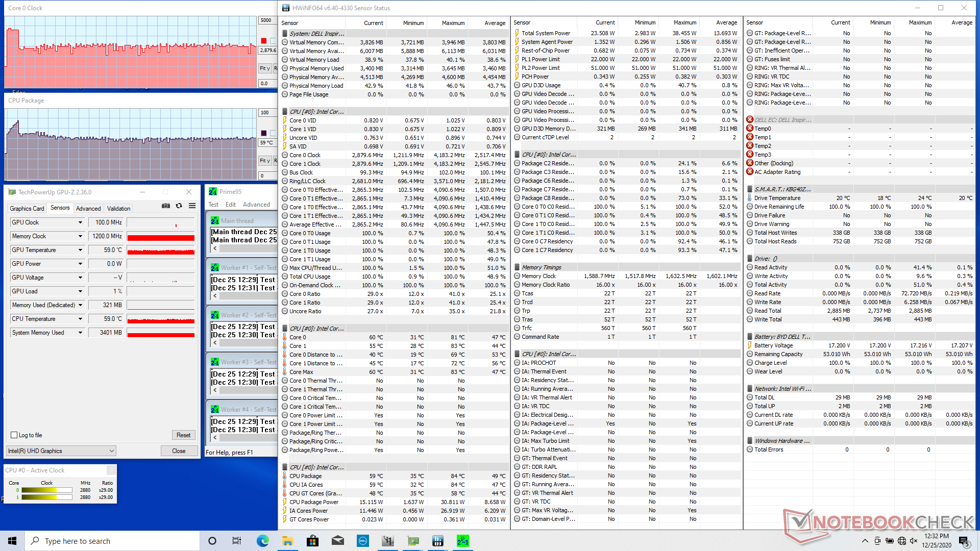
Task: Click the Prime95 taskbar icon
Action: 462,541
